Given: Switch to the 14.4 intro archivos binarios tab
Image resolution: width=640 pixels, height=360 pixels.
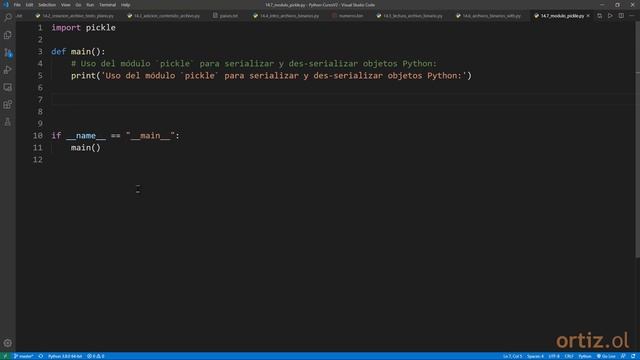Looking at the screenshot, I should click(287, 16).
